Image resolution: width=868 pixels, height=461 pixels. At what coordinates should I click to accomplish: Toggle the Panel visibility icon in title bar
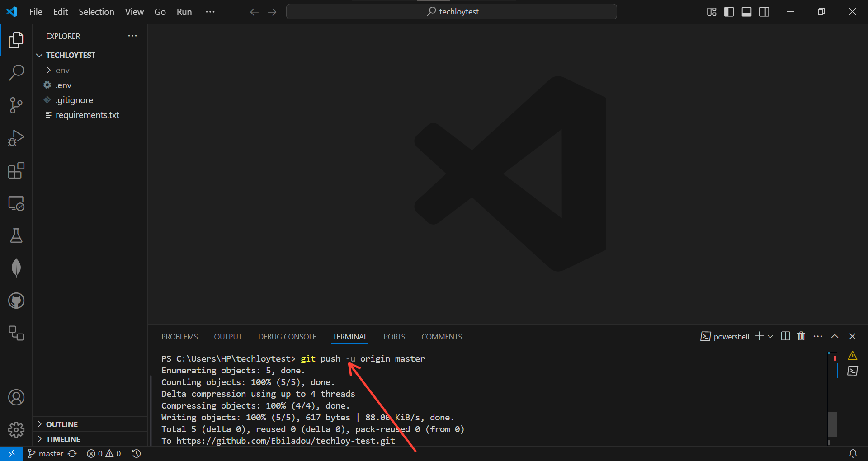[746, 12]
